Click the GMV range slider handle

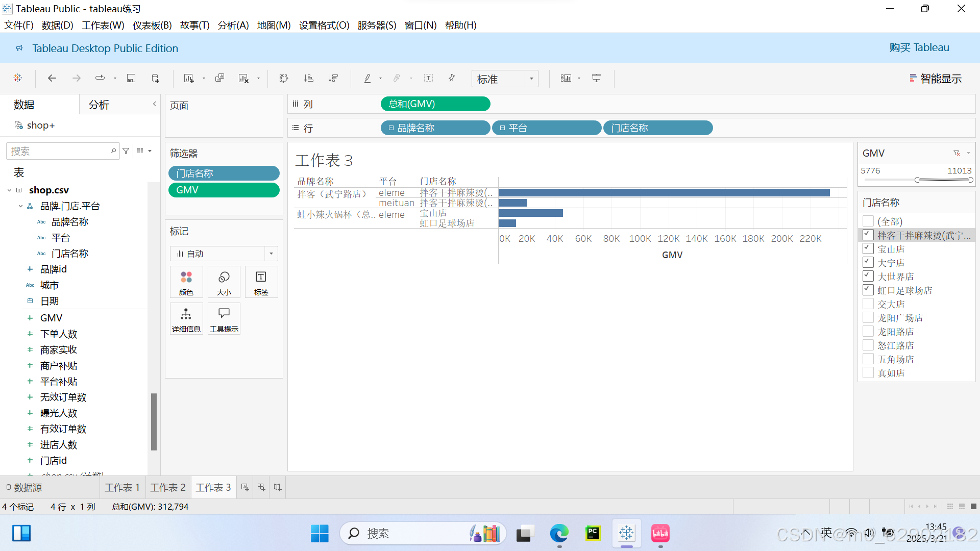pyautogui.click(x=917, y=180)
